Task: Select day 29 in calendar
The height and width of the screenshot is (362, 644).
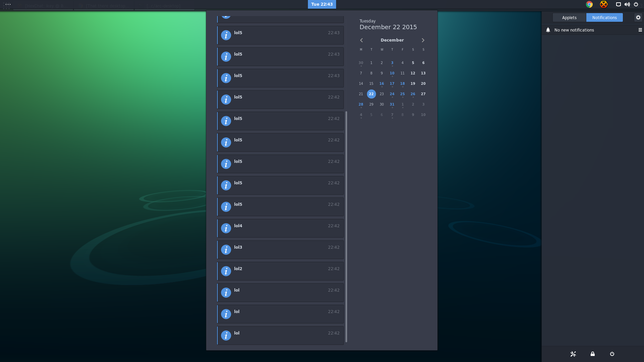Action: point(371,104)
